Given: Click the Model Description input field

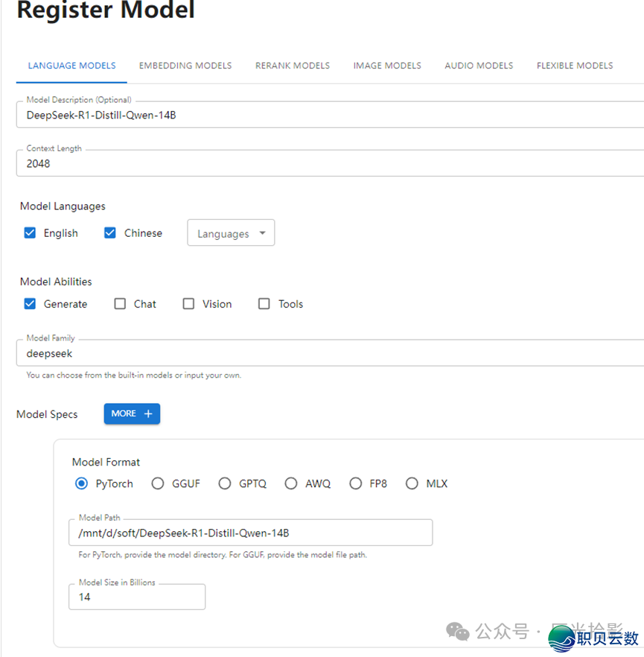Looking at the screenshot, I should click(x=330, y=115).
